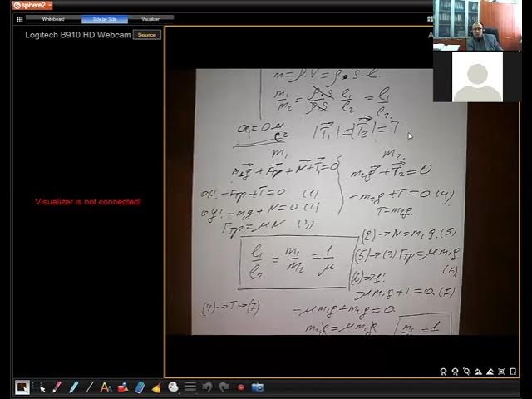Start recording with the red record button
Screen dimensions: 532x399
pos(241,387)
